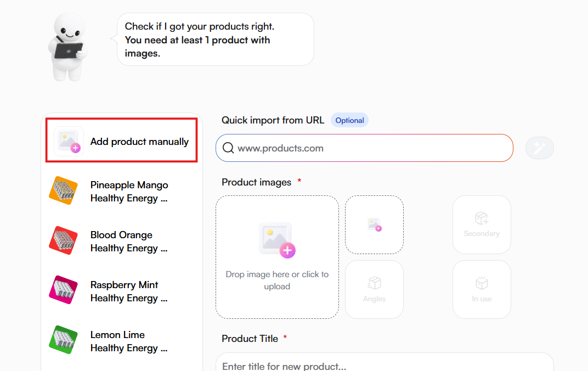The height and width of the screenshot is (371, 588).
Task: Open the Pineapple Mango product thumbnail
Action: pyautogui.click(x=63, y=191)
